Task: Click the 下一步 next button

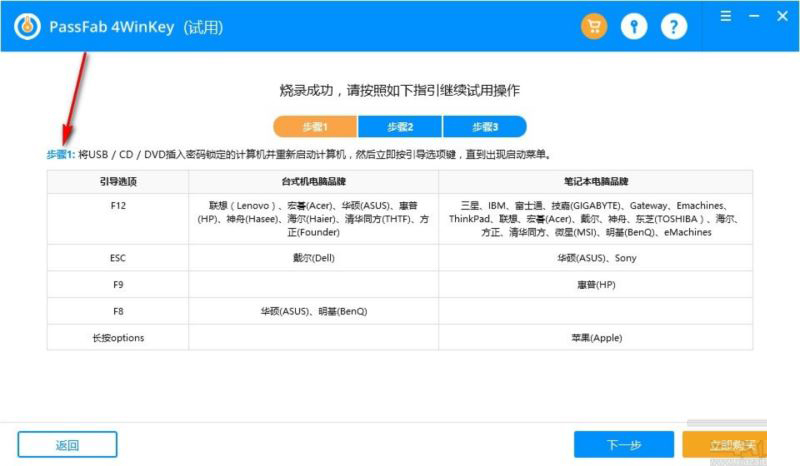Action: [x=623, y=445]
